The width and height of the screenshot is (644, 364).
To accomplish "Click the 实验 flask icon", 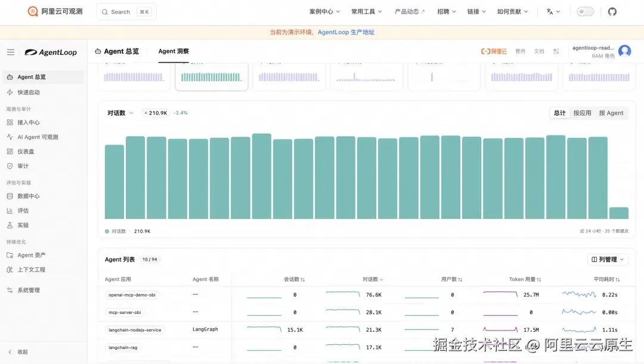I will 10,225.
